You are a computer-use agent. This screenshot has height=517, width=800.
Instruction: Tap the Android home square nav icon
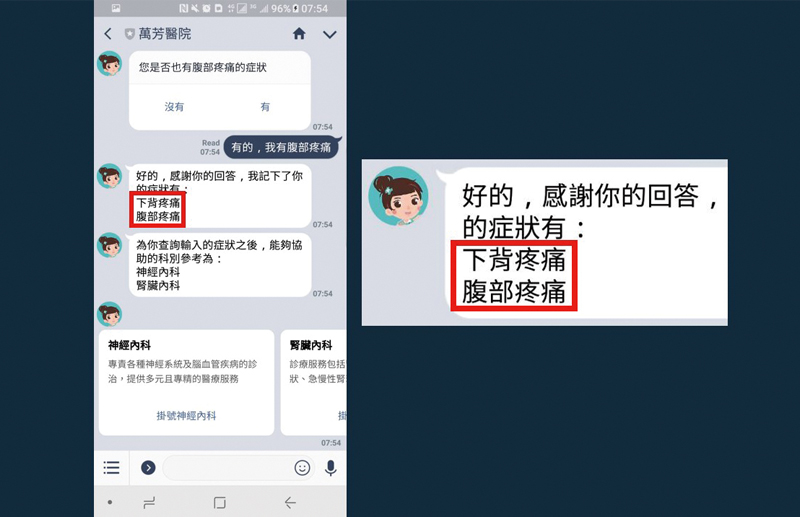coord(220,503)
